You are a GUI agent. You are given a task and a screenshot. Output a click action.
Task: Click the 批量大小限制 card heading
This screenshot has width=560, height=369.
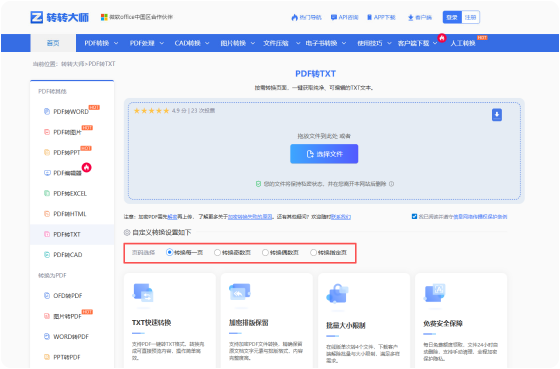pos(346,325)
